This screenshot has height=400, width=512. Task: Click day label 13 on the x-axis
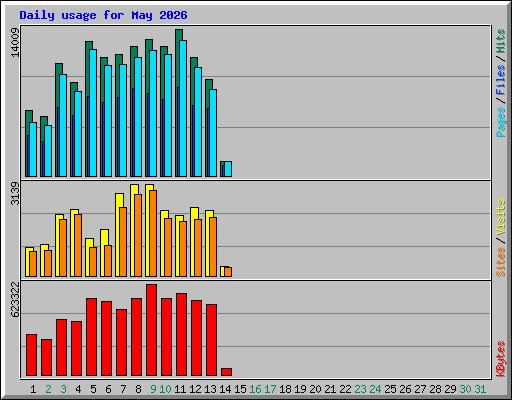pyautogui.click(x=210, y=389)
